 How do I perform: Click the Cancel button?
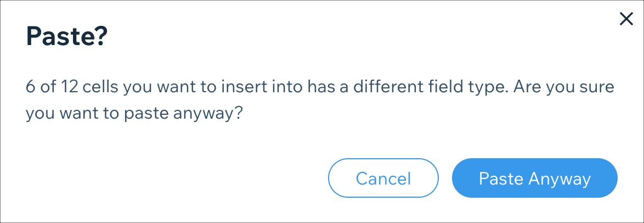(x=383, y=178)
